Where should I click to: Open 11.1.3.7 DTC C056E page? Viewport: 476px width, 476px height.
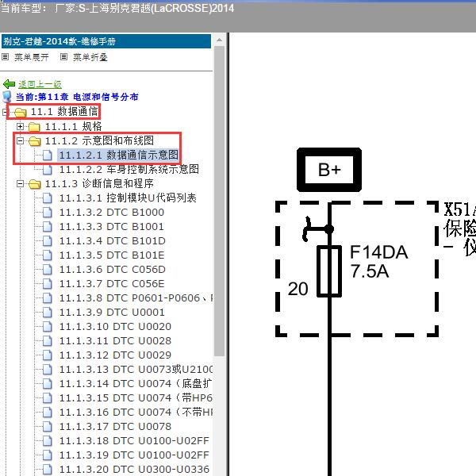pyautogui.click(x=112, y=283)
